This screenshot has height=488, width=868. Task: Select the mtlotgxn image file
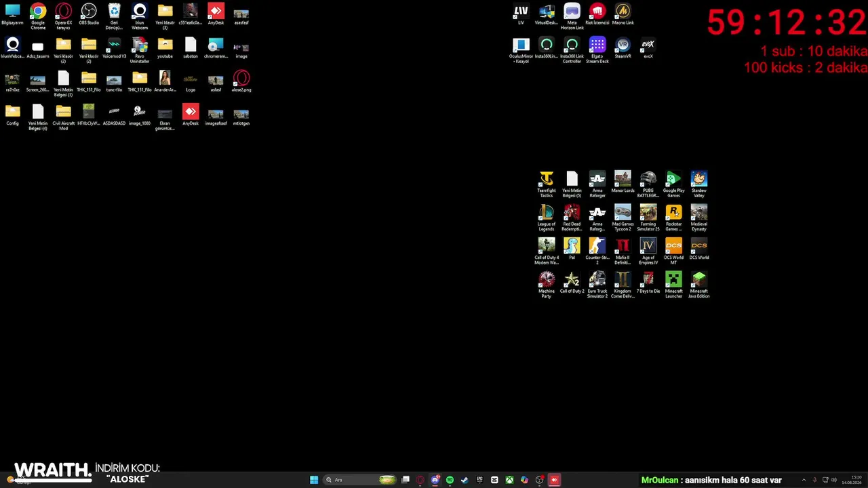(241, 115)
